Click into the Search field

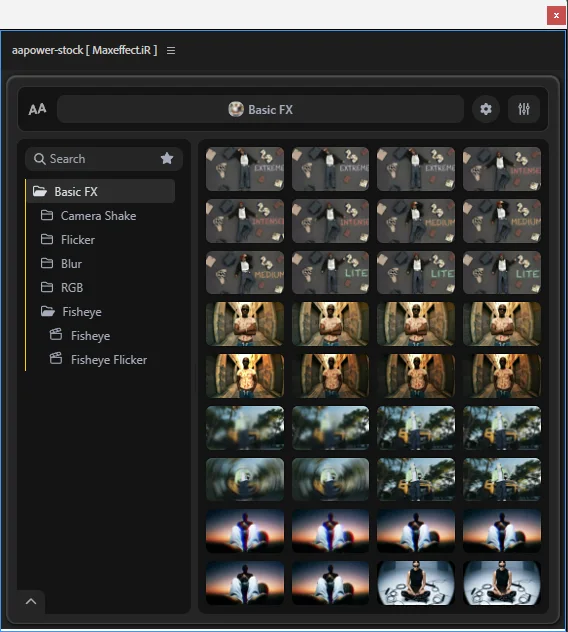[104, 158]
